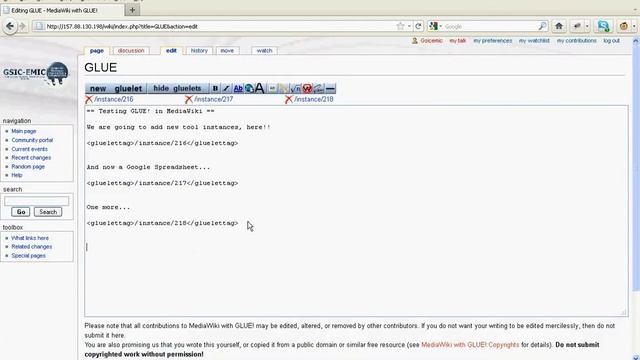Open my contributions link
The width and height of the screenshot is (640, 360).
(x=576, y=40)
